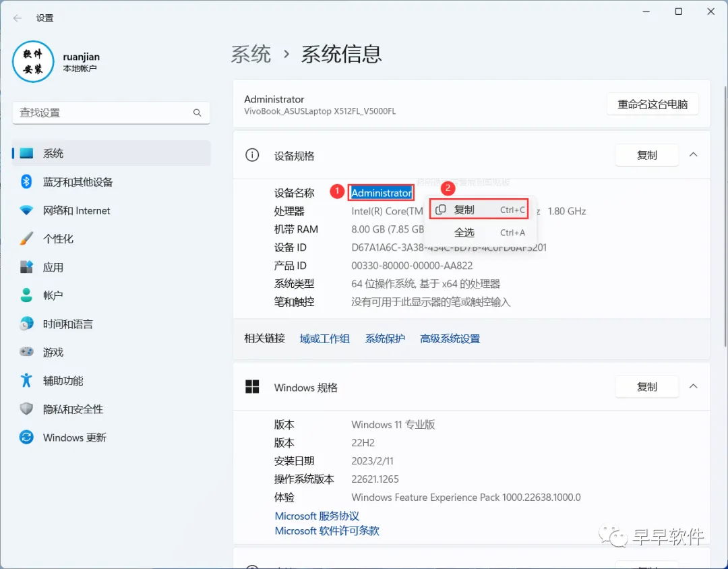The width and height of the screenshot is (728, 569).
Task: Open the Windows 更新 sync icon
Action: click(26, 437)
